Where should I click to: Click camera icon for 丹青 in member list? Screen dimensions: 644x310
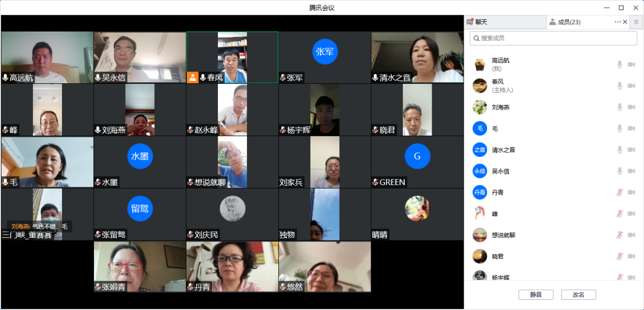tap(631, 193)
